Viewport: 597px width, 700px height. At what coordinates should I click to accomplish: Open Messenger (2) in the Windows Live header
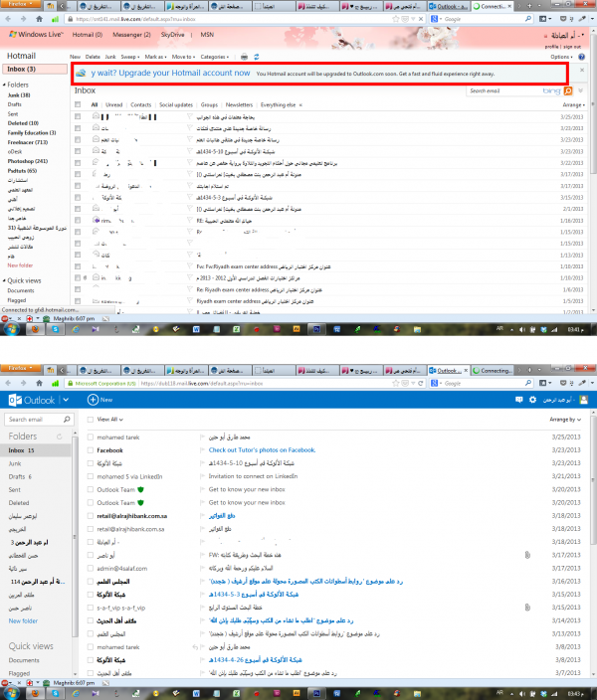[x=131, y=35]
